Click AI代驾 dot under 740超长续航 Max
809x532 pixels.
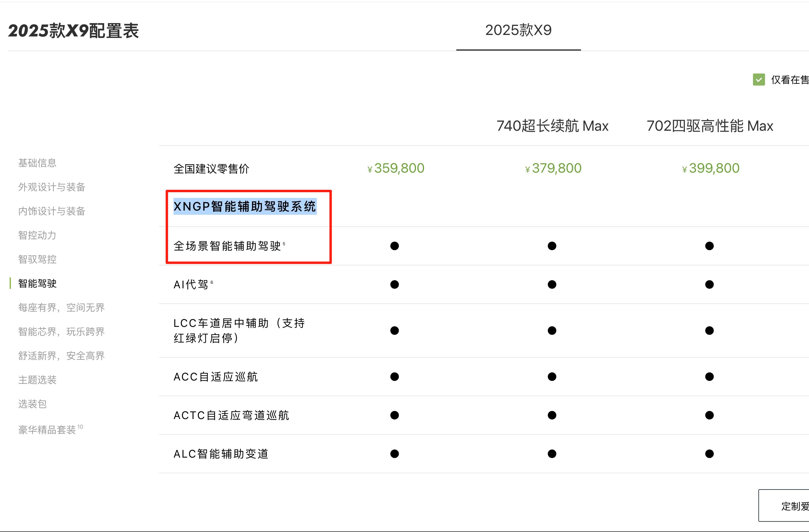click(552, 284)
